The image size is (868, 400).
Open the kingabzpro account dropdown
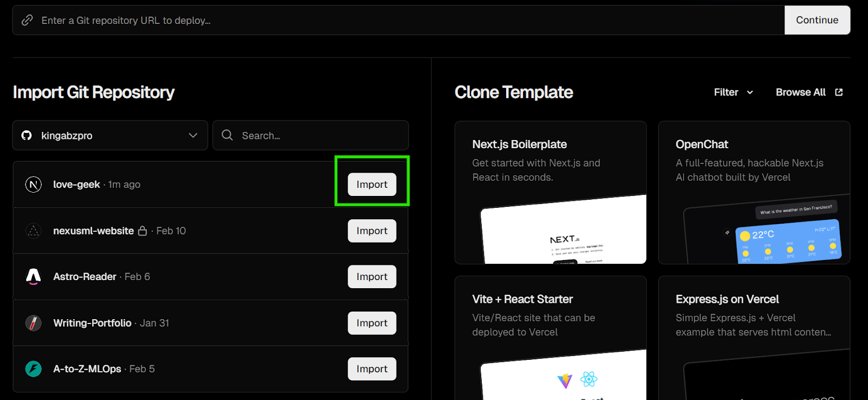pos(110,135)
